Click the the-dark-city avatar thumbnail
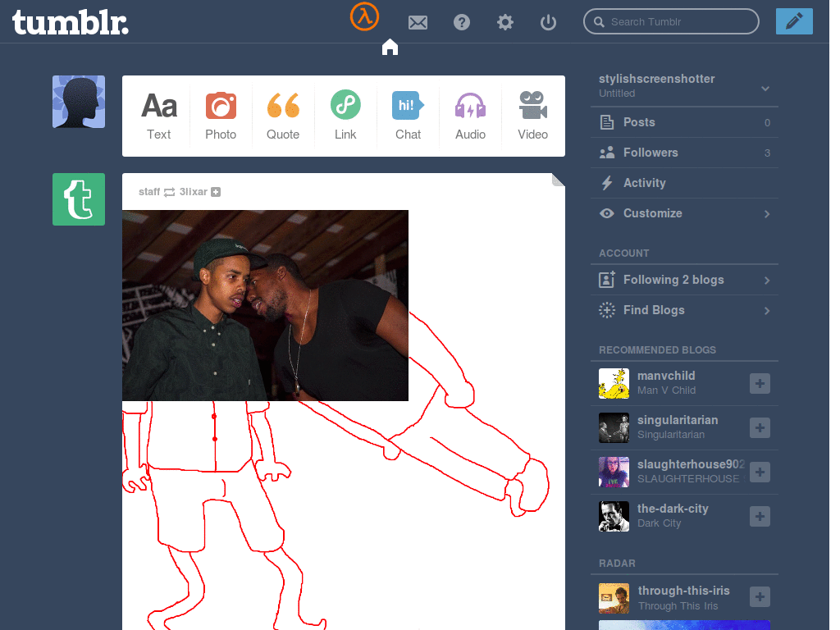This screenshot has width=840, height=630. coord(614,517)
